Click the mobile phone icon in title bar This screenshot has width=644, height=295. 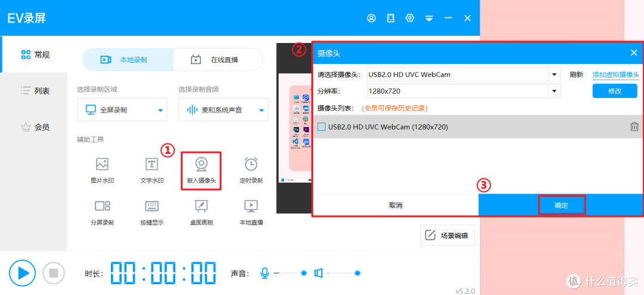391,18
